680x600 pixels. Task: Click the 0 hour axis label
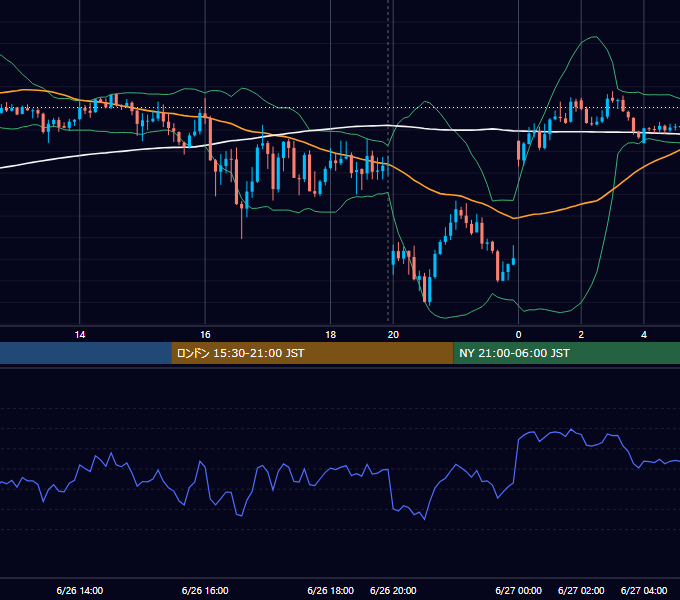point(518,335)
